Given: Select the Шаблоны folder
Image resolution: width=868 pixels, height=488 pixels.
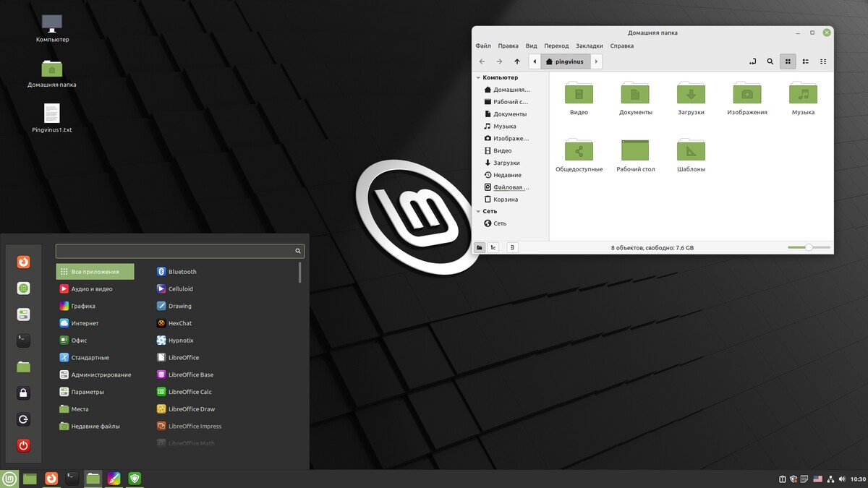Looking at the screenshot, I should (691, 155).
